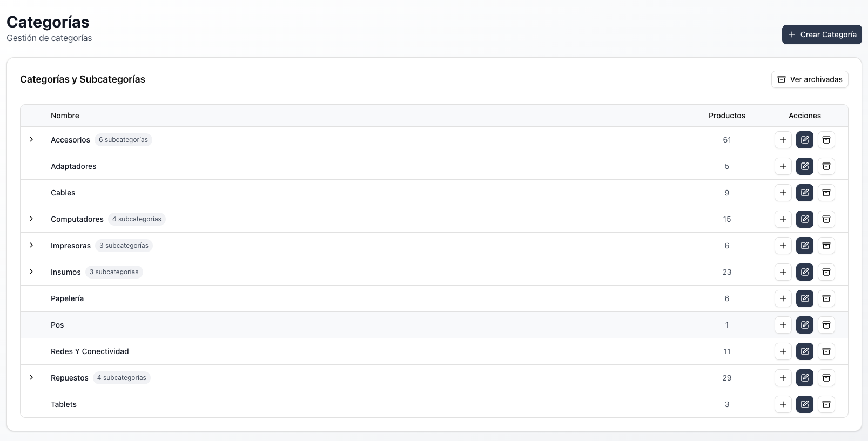Click the Productos column header
The height and width of the screenshot is (441, 868).
click(x=726, y=116)
